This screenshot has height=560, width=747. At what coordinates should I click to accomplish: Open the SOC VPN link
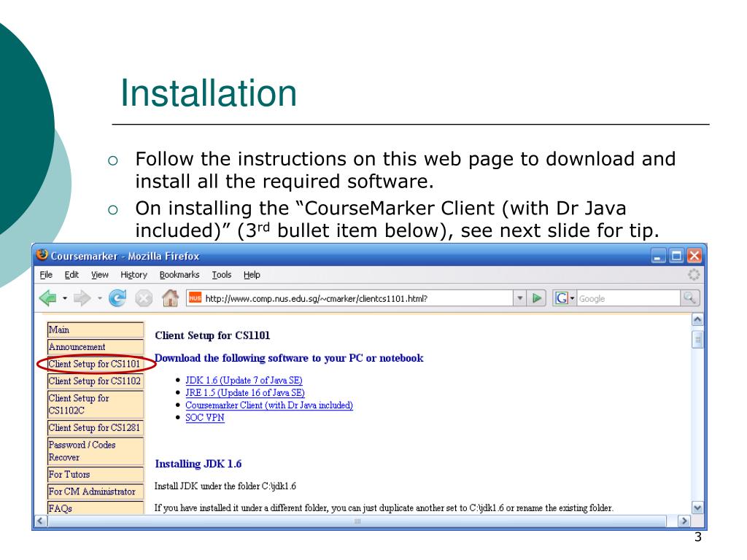[x=205, y=417]
